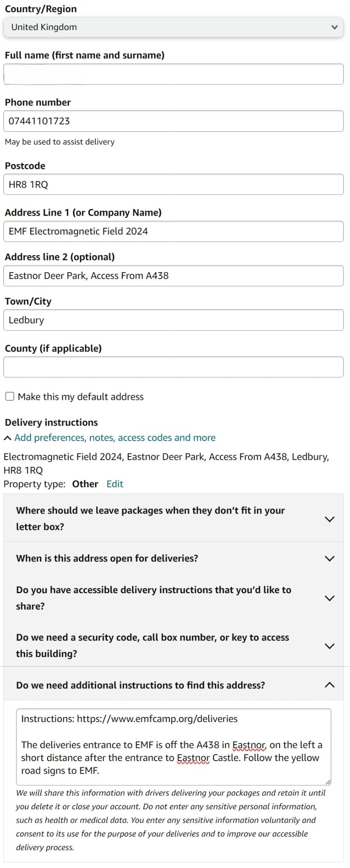Click the text area resize handle
This screenshot has width=350, height=868.
(328, 782)
